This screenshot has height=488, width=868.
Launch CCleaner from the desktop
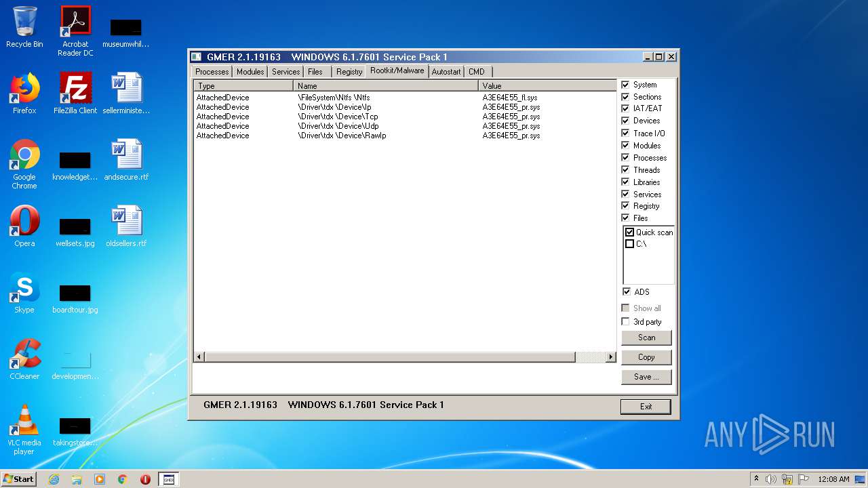[x=24, y=359]
